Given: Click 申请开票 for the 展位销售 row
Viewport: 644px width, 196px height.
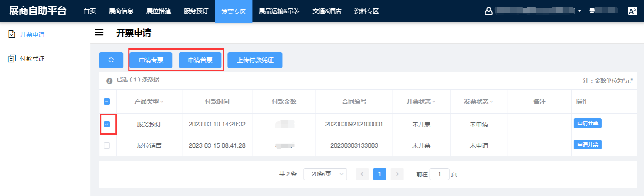Looking at the screenshot, I should [x=587, y=145].
